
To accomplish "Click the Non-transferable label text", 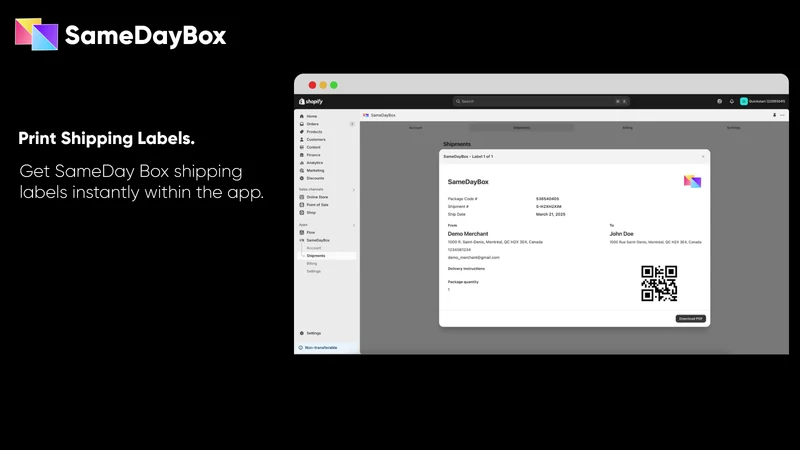I will 321,348.
